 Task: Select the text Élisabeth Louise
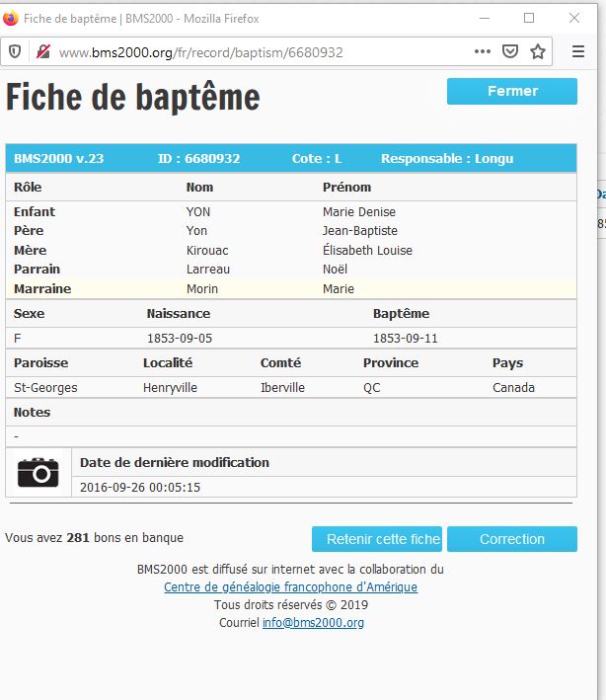coord(368,250)
